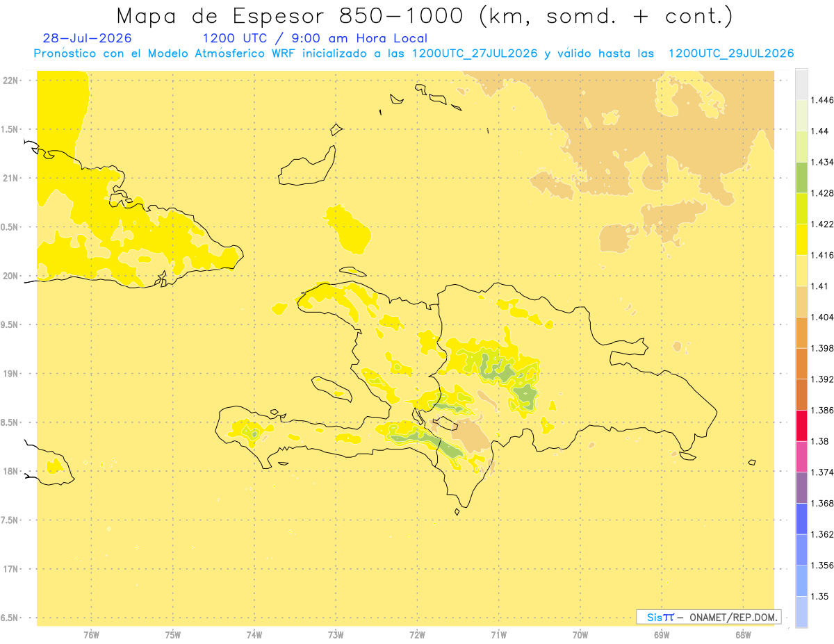
Task: Click the colorbar value 1.41
Action: tap(819, 286)
